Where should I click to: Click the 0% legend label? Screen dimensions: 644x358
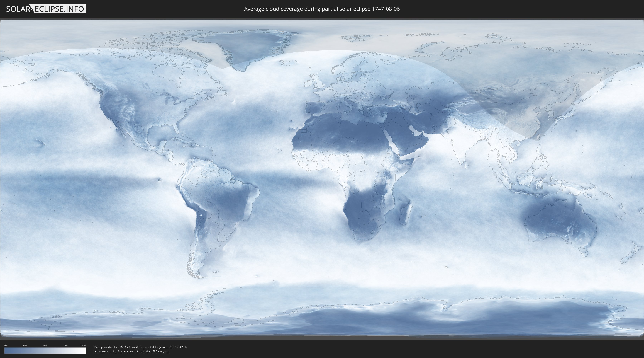tap(6, 345)
